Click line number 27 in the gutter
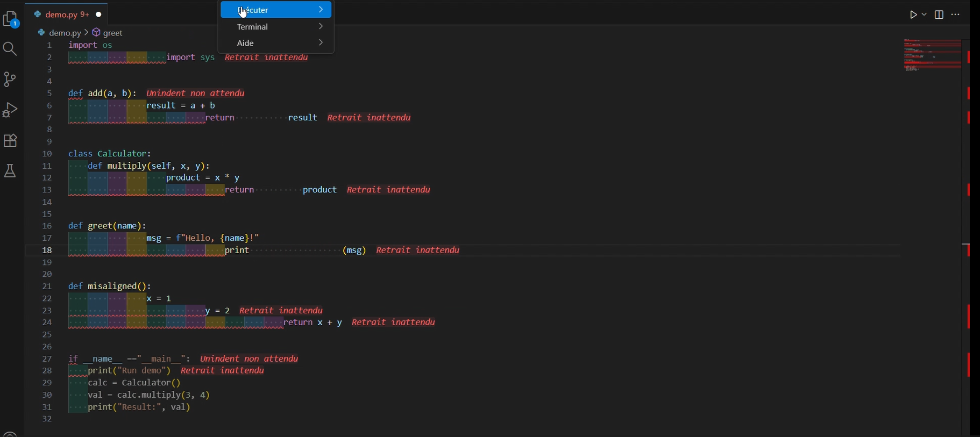 [47, 359]
